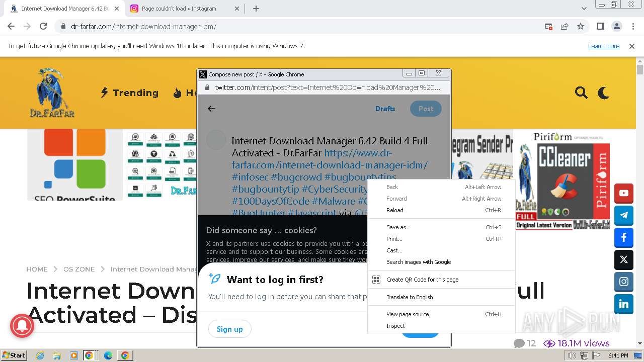This screenshot has width=644, height=362.
Task: Click the Post button in compose popup
Action: pyautogui.click(x=426, y=109)
